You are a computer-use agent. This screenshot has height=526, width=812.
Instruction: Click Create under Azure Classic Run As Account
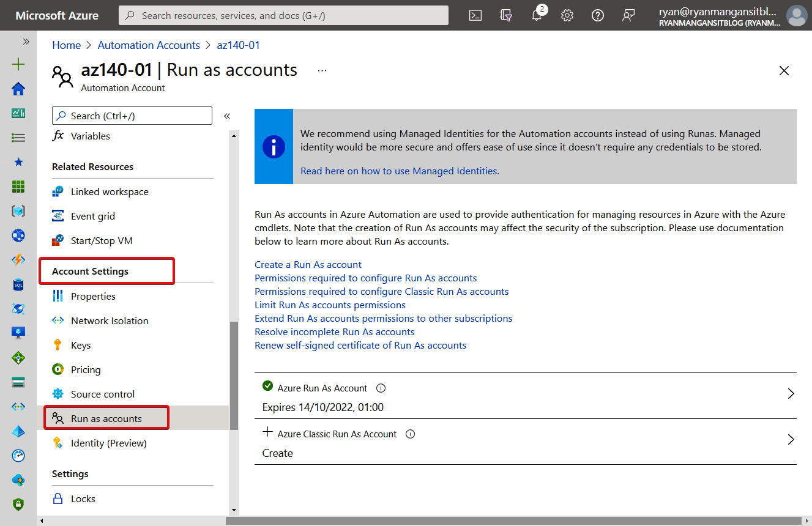coord(278,453)
